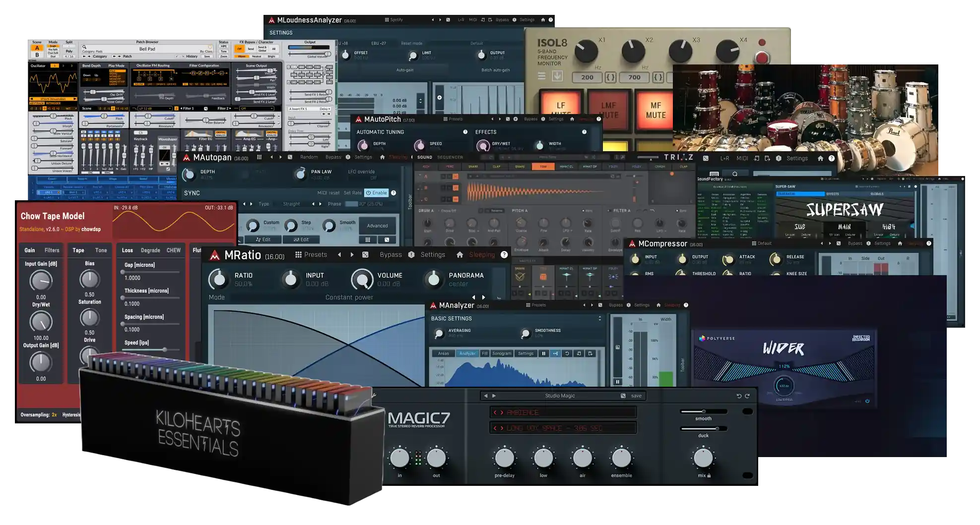
Task: Click the search magnifier in Surge Patch Browser
Action: pos(84,47)
